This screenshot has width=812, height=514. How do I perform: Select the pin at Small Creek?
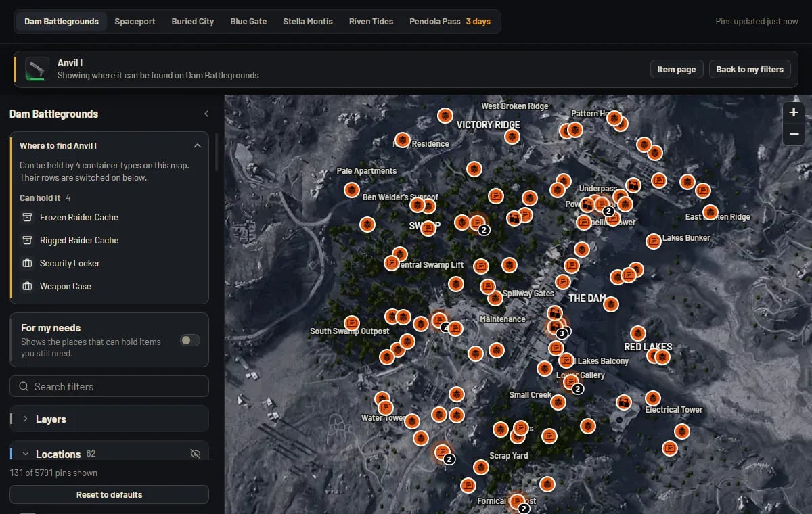558,402
